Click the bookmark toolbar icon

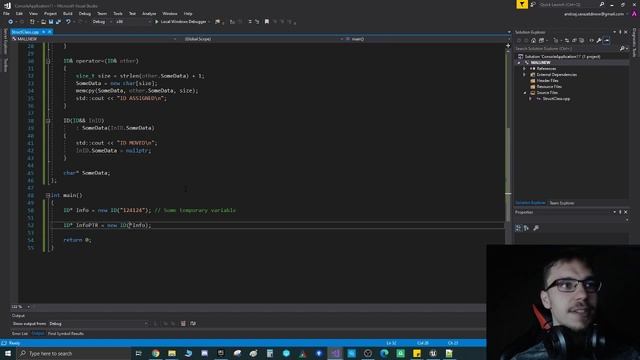(267, 22)
